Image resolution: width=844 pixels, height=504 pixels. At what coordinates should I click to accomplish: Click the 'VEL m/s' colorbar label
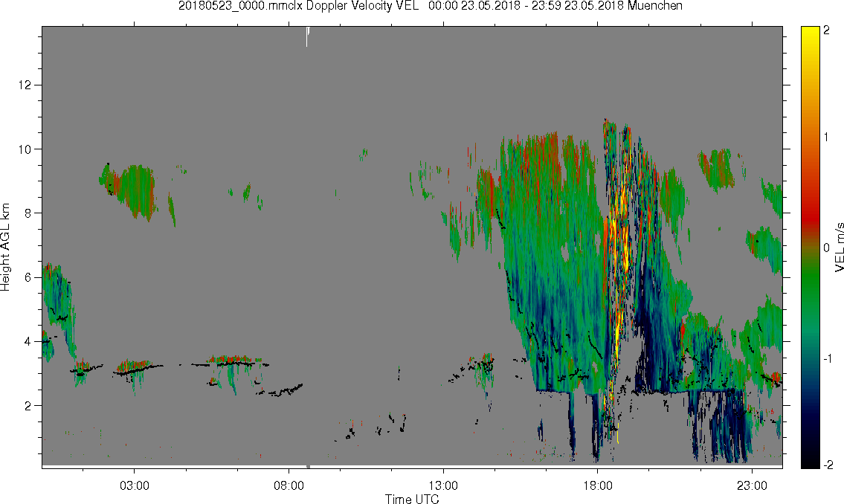[x=839, y=247]
